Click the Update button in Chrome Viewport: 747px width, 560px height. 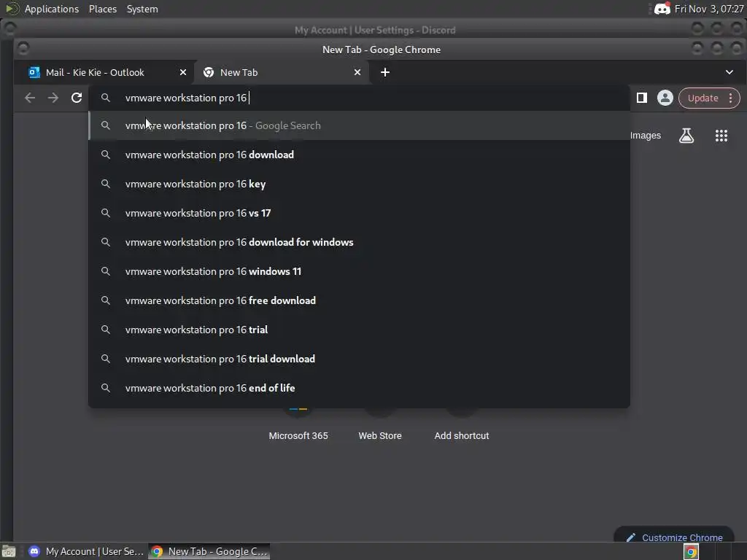point(703,98)
